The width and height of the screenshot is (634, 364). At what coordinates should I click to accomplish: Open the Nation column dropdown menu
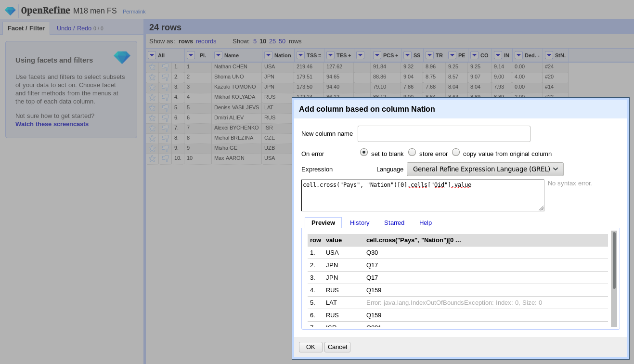[x=268, y=55]
